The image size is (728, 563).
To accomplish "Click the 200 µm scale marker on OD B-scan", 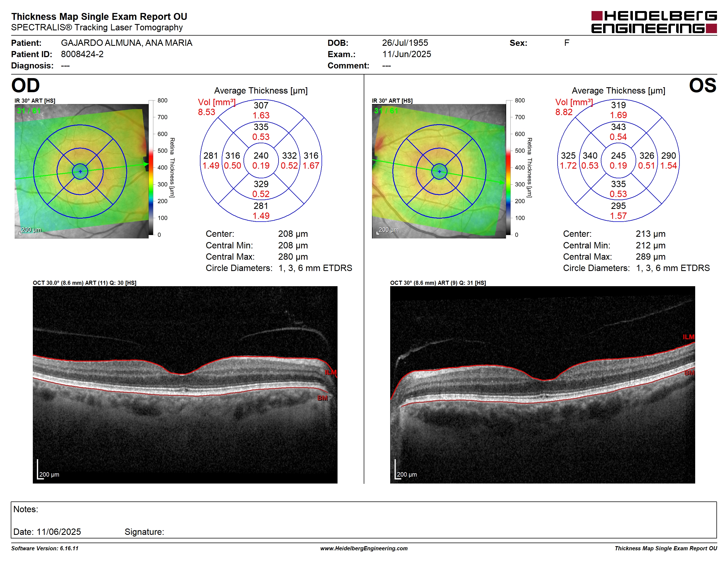I will [48, 470].
